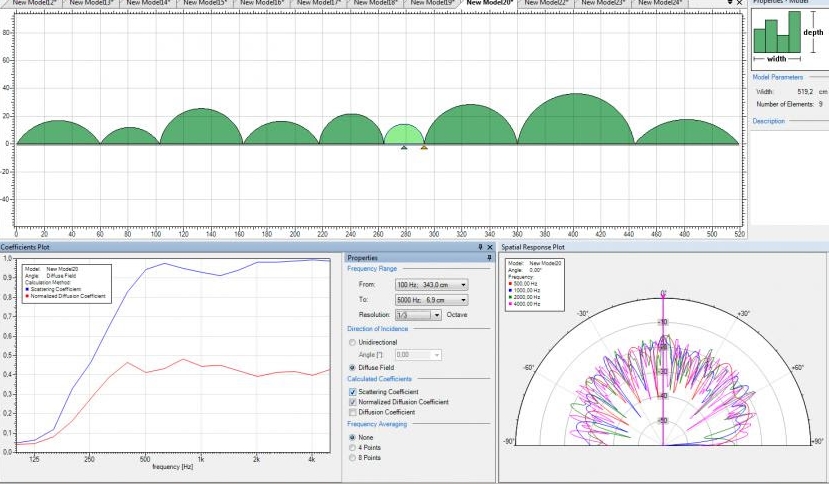Disable the Normalized Diffusion Coefficient checkbox
829x484 pixels.
pyautogui.click(x=351, y=402)
